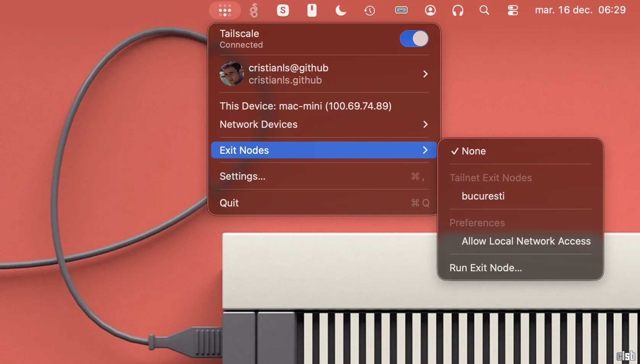The height and width of the screenshot is (364, 640).
Task: Open the keyboard input menu icon
Action: point(401,10)
